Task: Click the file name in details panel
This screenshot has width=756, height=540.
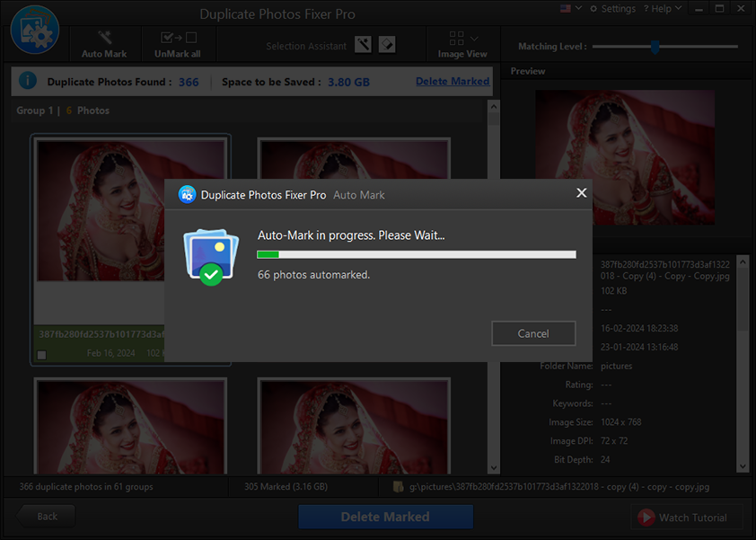Action: (665, 270)
